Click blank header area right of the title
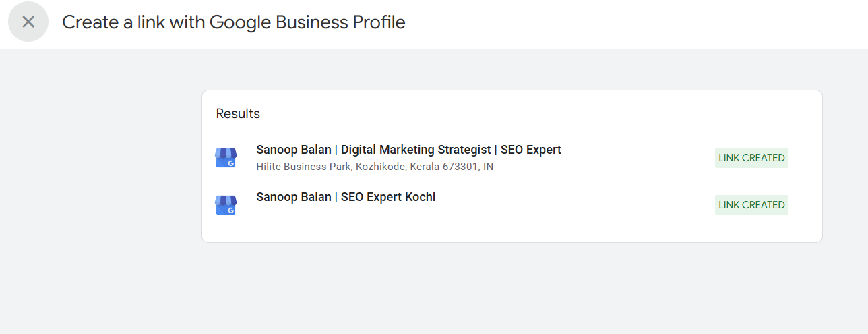Screen dimensions: 868x334 [633, 24]
